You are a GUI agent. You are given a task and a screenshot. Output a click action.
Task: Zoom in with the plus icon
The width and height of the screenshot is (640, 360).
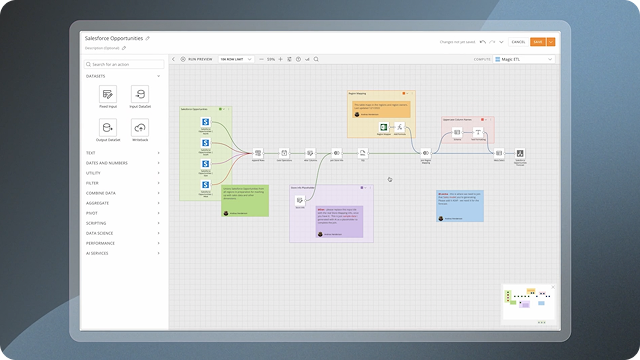coord(280,59)
